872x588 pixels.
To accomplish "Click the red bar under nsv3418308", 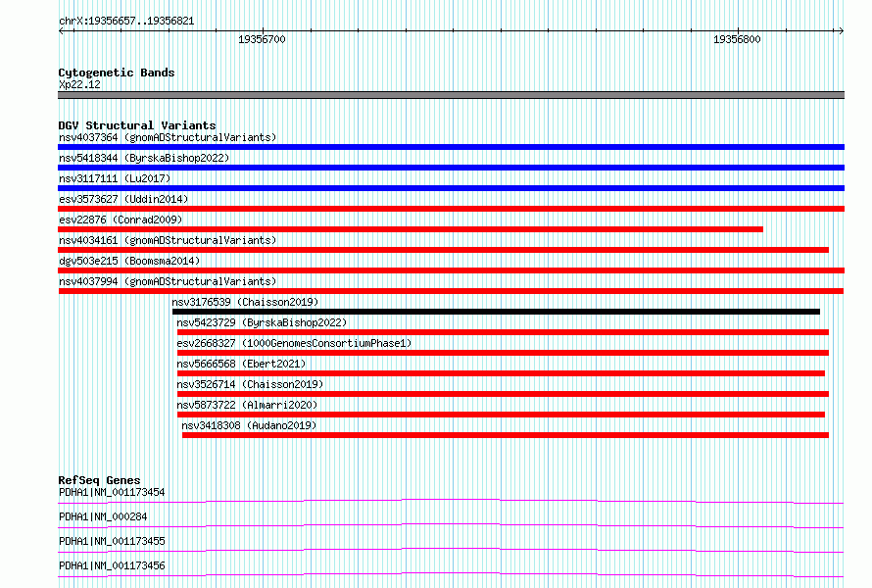I will (x=506, y=435).
